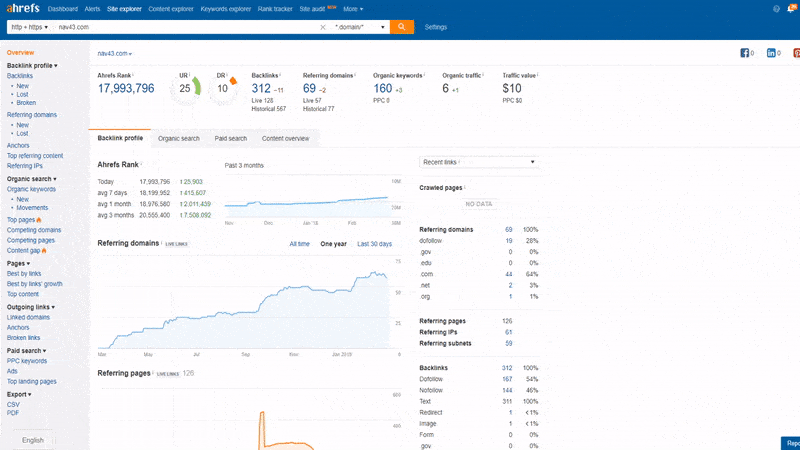Click the Referring domains line chart
This screenshot has height=450, width=800.
tap(245, 304)
